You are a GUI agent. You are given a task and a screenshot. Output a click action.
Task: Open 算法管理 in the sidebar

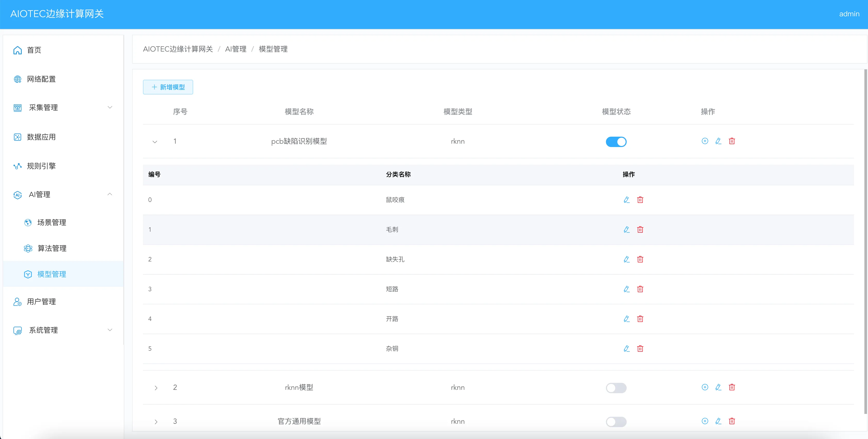tap(52, 248)
